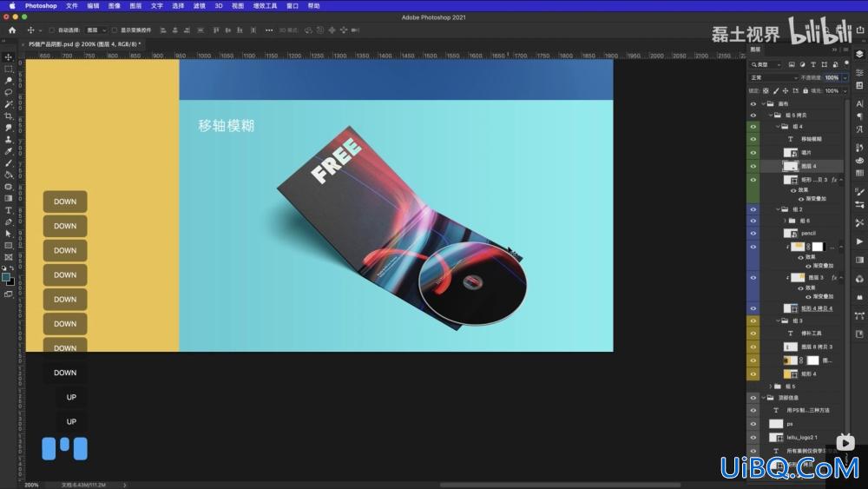
Task: Select the Crop tool
Action: tap(9, 116)
